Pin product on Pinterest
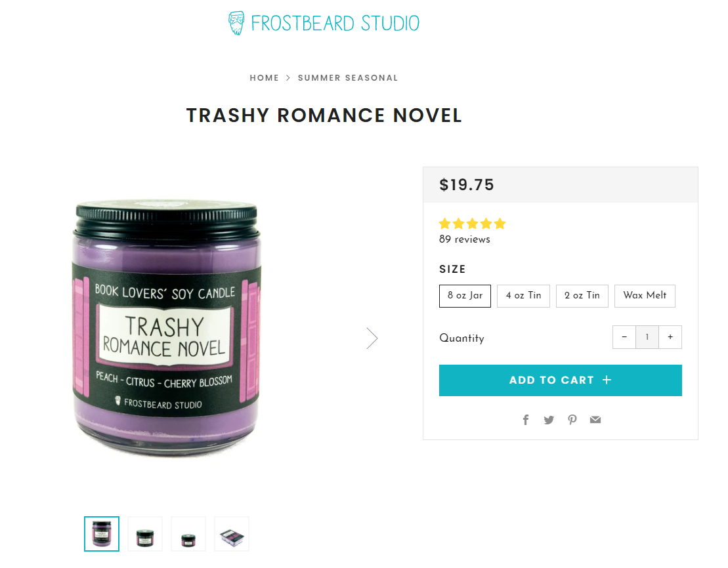Viewport: 728px width, 568px height. [572, 420]
